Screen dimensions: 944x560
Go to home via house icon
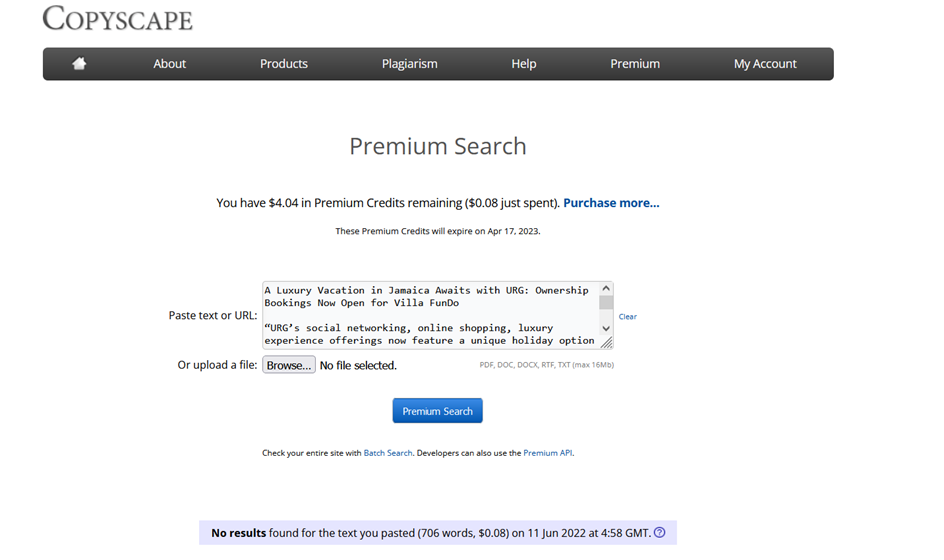click(79, 63)
